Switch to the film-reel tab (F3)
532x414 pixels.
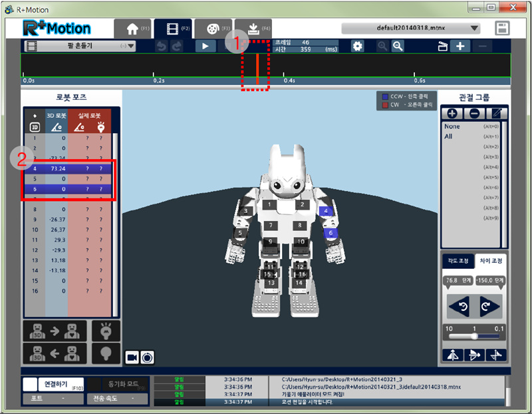tap(213, 29)
